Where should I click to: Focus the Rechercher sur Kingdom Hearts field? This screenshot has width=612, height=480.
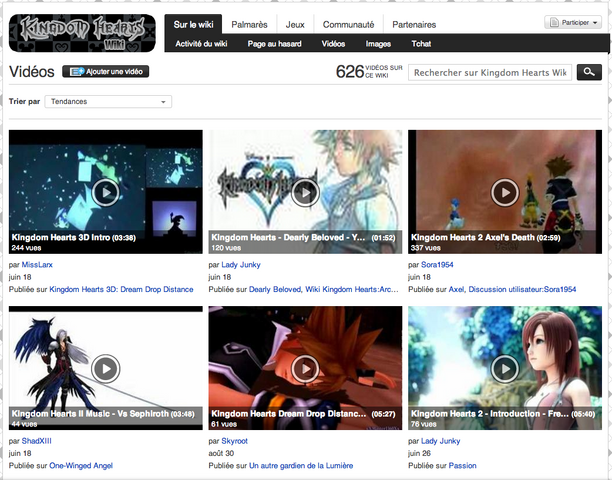[x=490, y=73]
